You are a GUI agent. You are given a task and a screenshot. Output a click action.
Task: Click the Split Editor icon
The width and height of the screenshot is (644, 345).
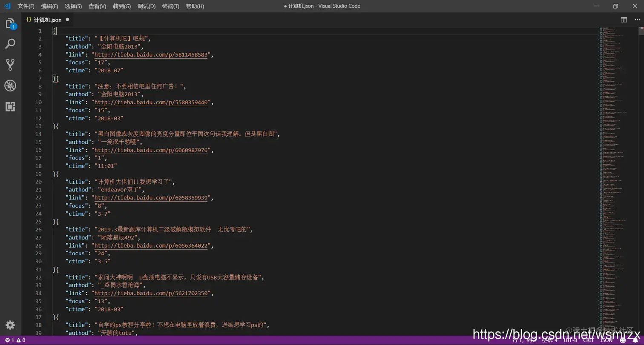click(624, 20)
